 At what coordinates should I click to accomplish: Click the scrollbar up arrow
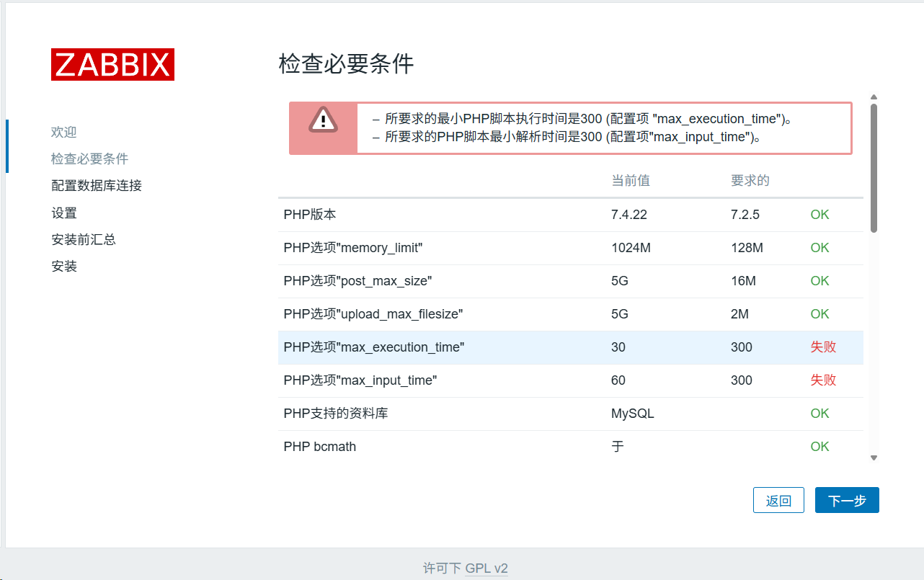[874, 97]
